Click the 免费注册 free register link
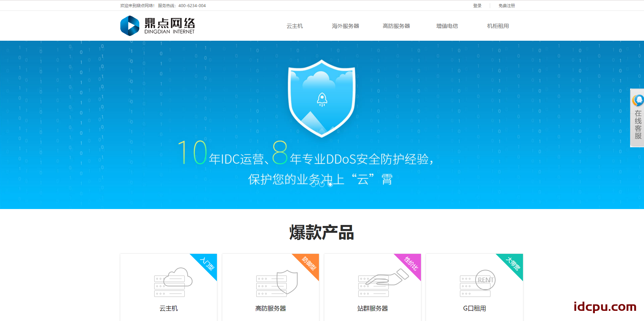 click(x=506, y=6)
